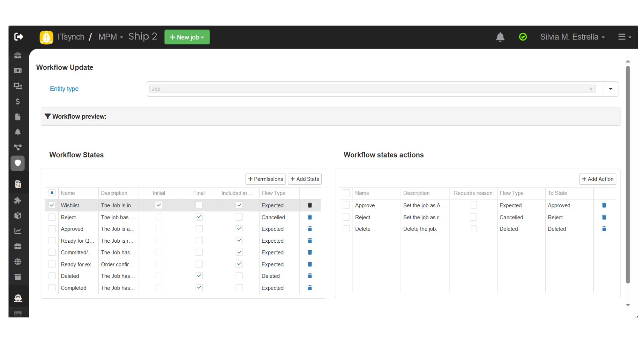The image size is (644, 362).
Task: Open the dollar sign sidebar icon
Action: [18, 101]
